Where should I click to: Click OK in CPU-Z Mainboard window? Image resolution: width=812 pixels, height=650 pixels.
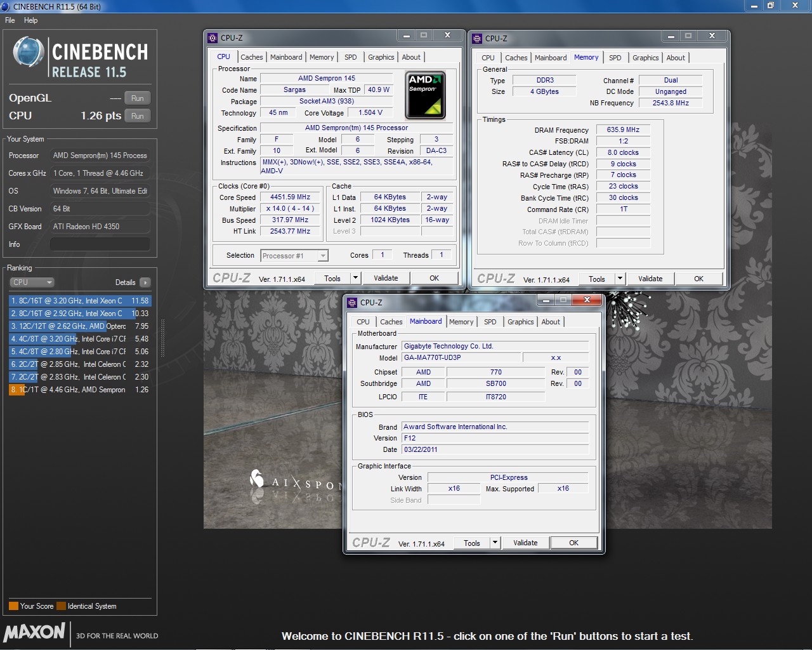point(573,543)
